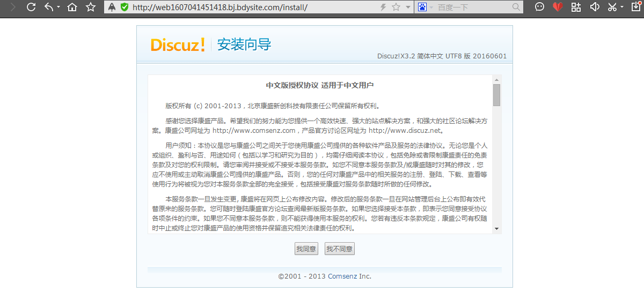The height and width of the screenshot is (292, 644).
Task: Click the 用户须知 paragraph start
Action: 180,146
